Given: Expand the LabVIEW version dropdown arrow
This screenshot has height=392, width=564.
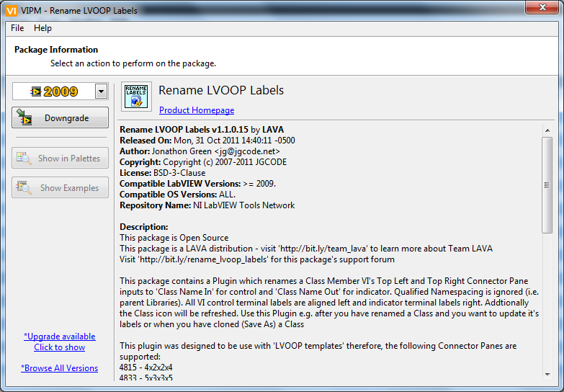Looking at the screenshot, I should 101,92.
